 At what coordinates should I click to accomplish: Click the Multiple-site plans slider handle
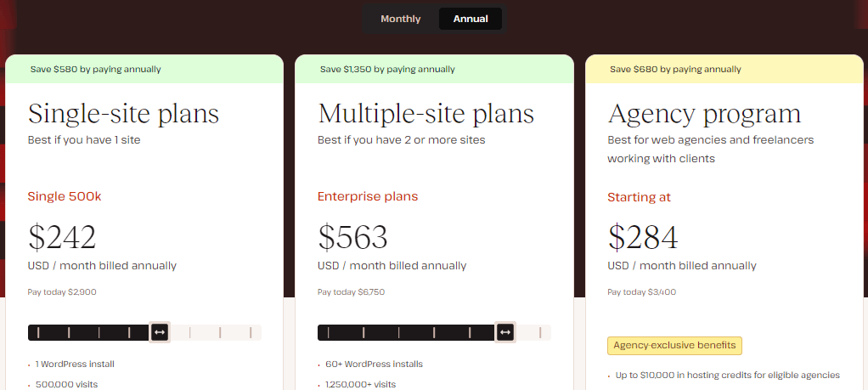(505, 332)
